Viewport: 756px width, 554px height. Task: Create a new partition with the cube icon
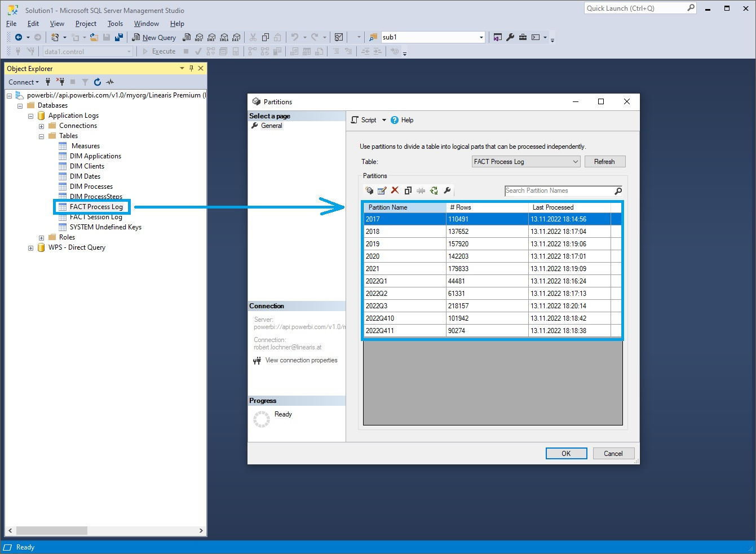369,190
